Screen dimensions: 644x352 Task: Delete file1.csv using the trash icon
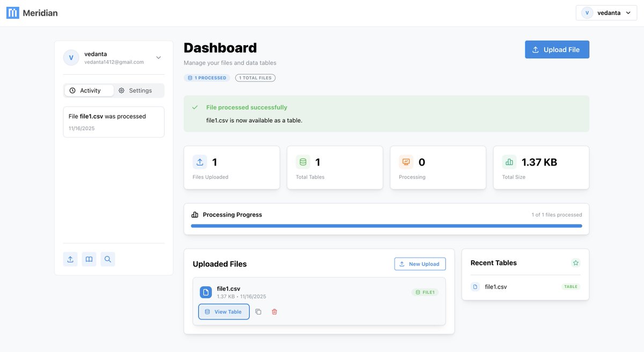tap(274, 312)
